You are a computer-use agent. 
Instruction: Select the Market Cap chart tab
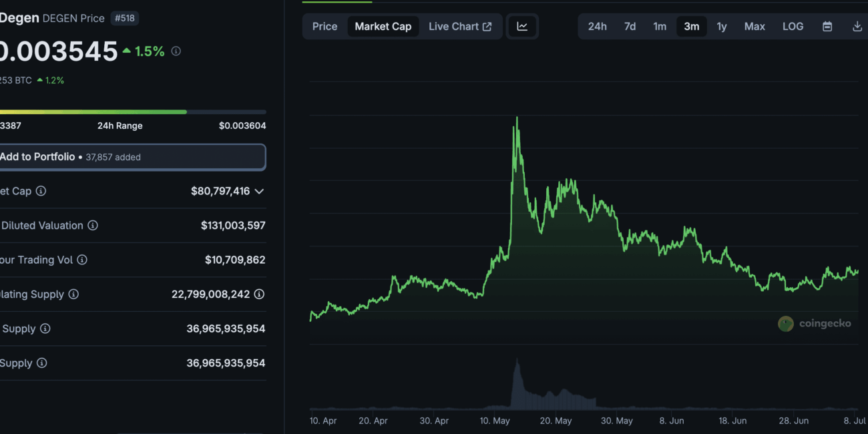click(x=383, y=27)
